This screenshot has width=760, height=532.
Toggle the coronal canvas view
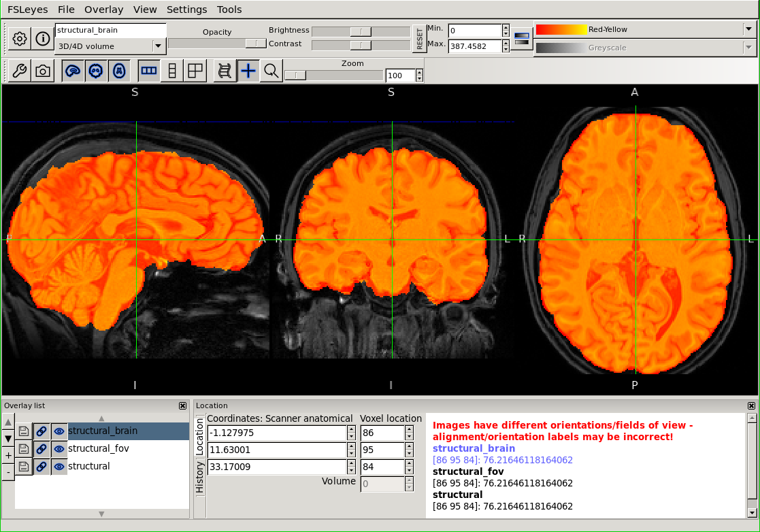97,71
